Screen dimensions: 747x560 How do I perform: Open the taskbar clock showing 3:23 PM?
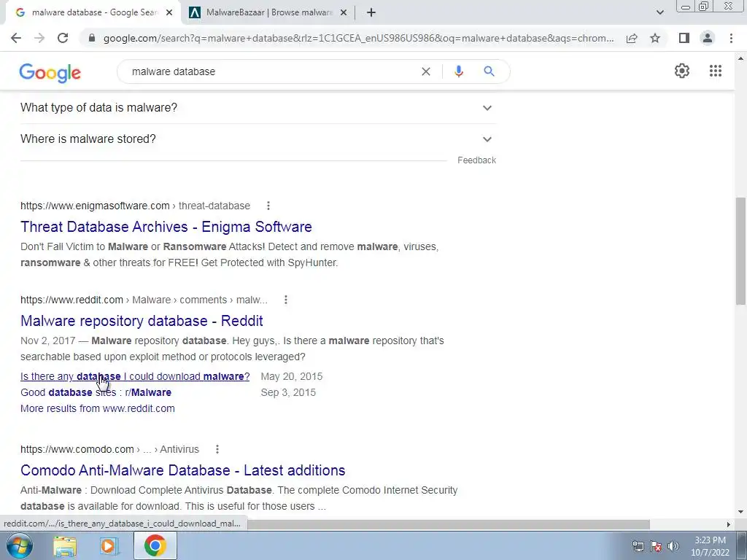710,546
